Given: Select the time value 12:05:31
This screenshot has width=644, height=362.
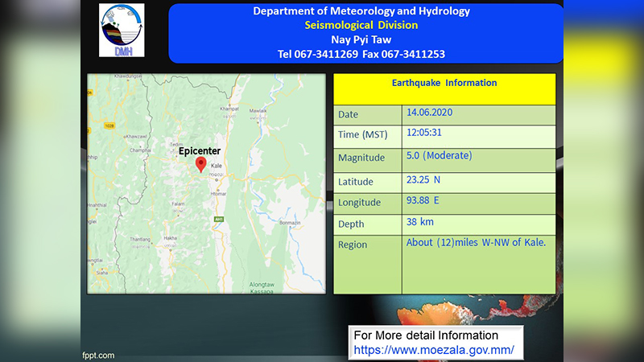Looking at the screenshot, I should pyautogui.click(x=424, y=133).
